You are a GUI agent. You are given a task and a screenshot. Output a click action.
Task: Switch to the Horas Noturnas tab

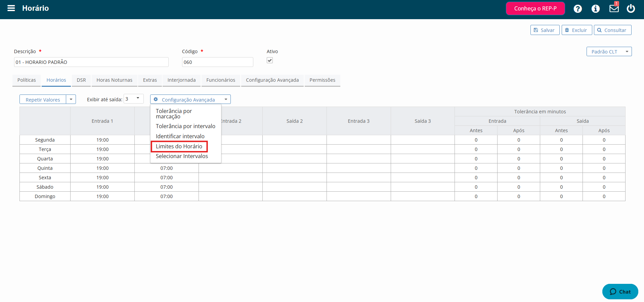tap(115, 80)
